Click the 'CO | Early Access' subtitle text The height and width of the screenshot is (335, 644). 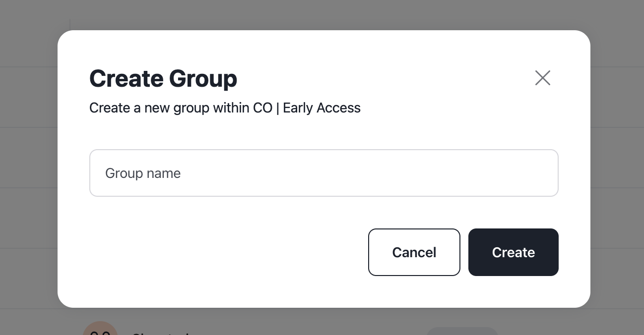(x=307, y=108)
